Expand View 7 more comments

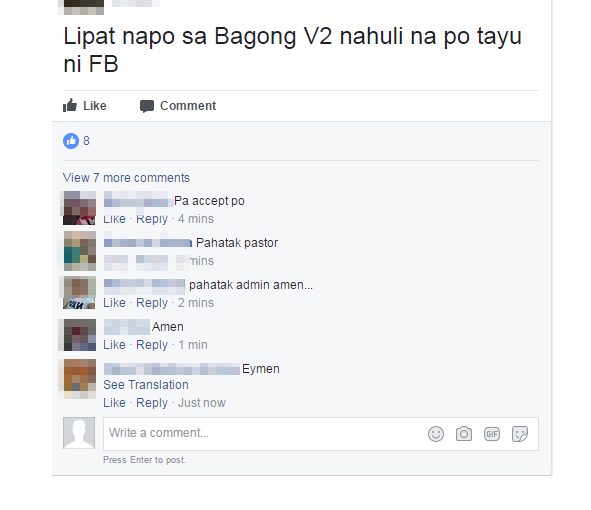click(x=126, y=178)
